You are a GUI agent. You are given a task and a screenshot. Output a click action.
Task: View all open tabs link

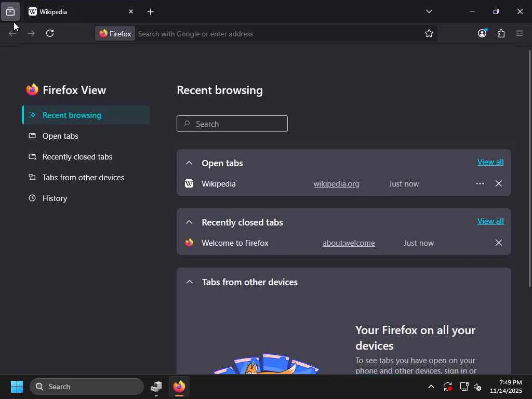pos(490,162)
